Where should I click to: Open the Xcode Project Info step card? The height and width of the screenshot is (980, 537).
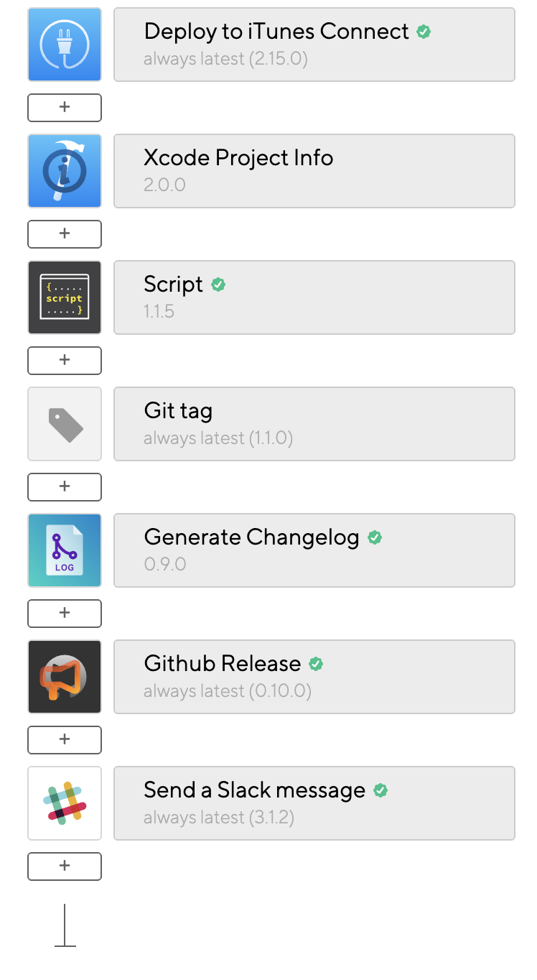(314, 171)
